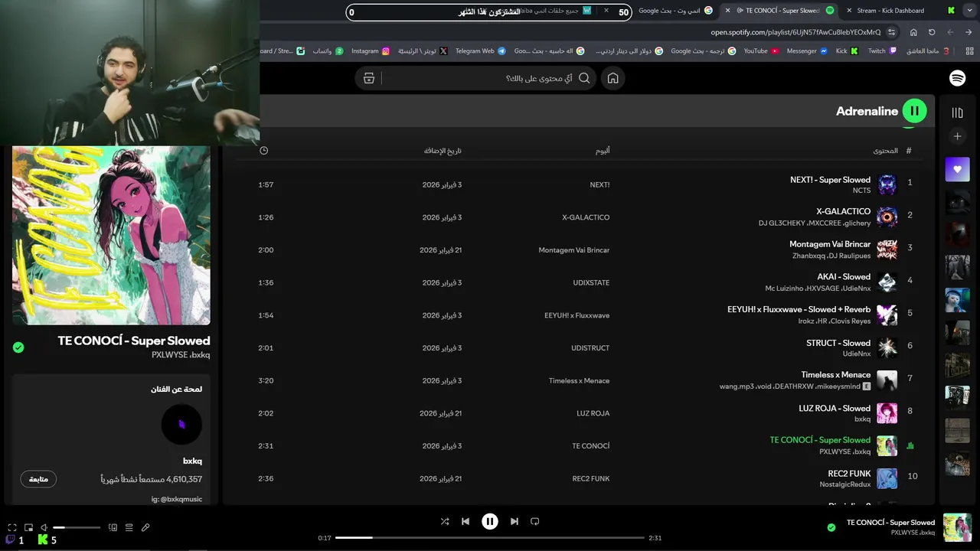
Task: Toggle the lyrics microphone icon
Action: click(145, 527)
